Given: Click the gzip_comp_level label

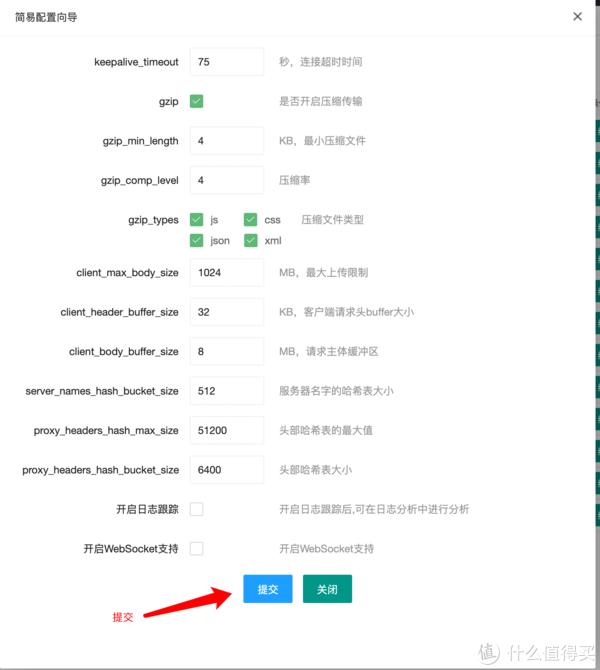Looking at the screenshot, I should point(140,180).
